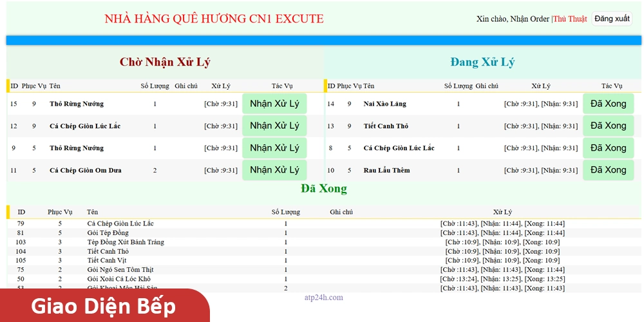Select completed row Tiết Canh Vịt
This screenshot has width=644, height=322.
[x=107, y=260]
